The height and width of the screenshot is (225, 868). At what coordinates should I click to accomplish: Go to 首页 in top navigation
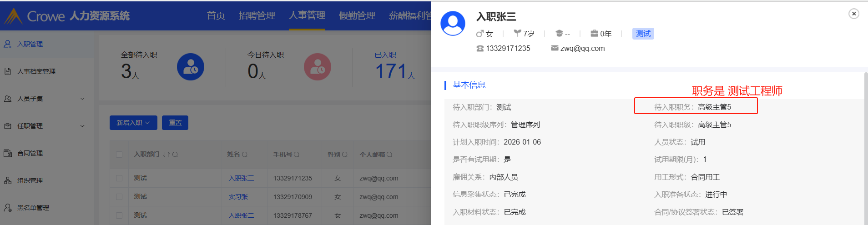(216, 15)
